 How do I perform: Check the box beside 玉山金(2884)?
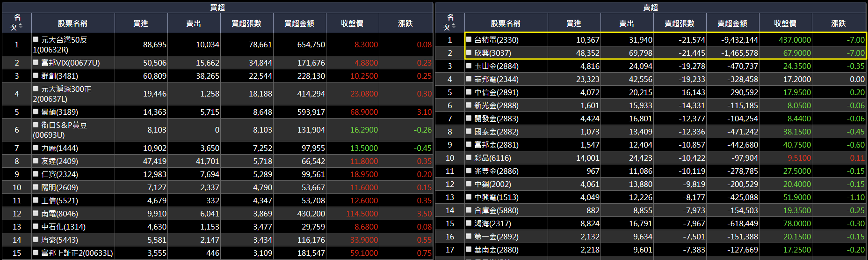[469, 66]
